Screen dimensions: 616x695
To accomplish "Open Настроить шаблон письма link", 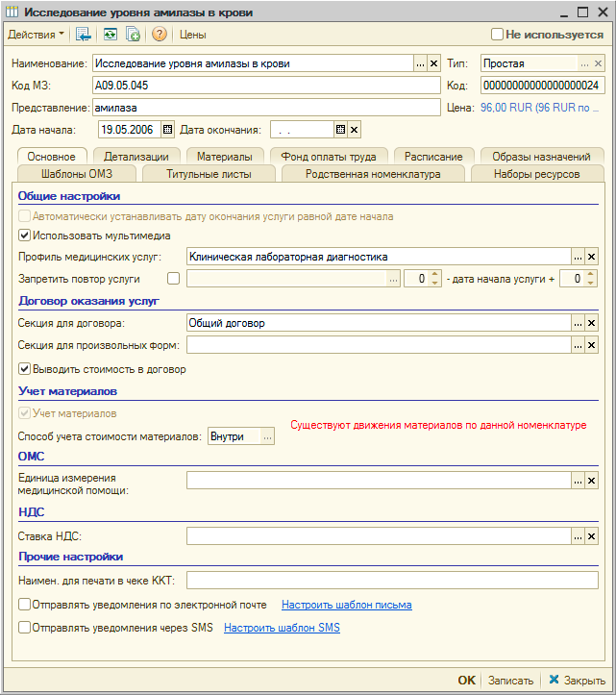I will (x=346, y=605).
